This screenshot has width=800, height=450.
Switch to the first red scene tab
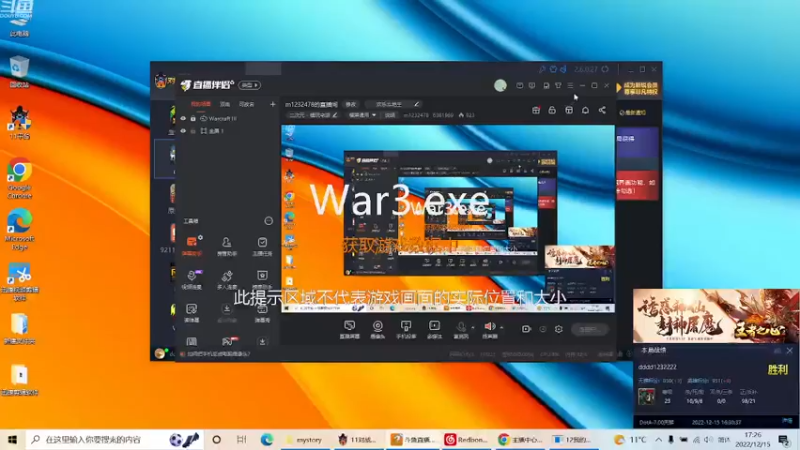click(201, 104)
